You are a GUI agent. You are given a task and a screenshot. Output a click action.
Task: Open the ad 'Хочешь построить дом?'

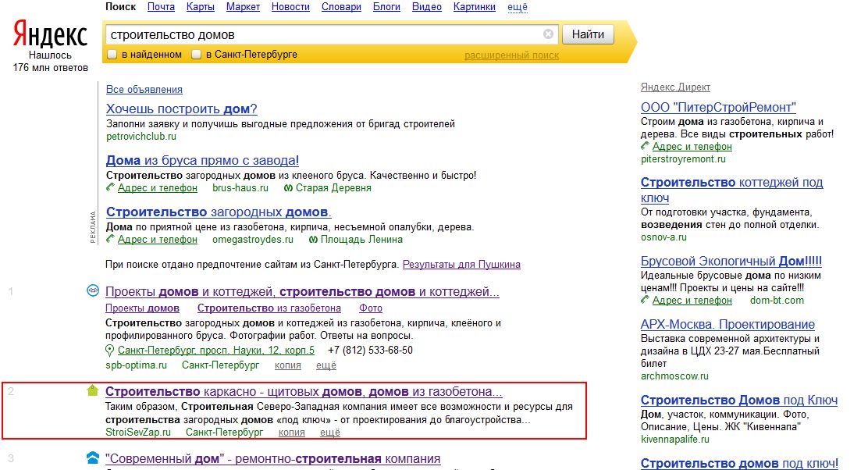click(182, 109)
